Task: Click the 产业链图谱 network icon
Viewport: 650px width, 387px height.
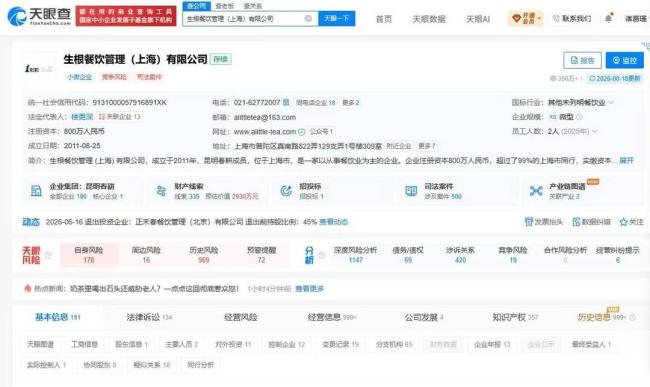Action: 536,191
